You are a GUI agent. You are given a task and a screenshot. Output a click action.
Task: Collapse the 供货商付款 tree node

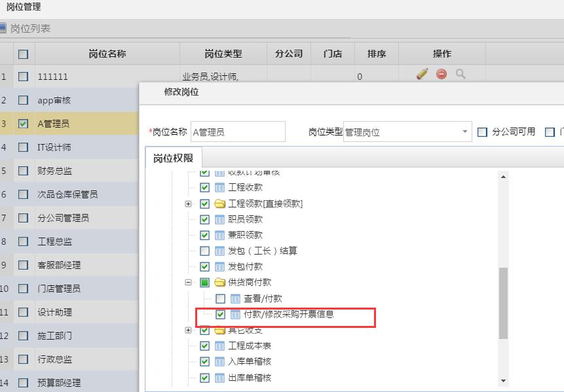189,283
